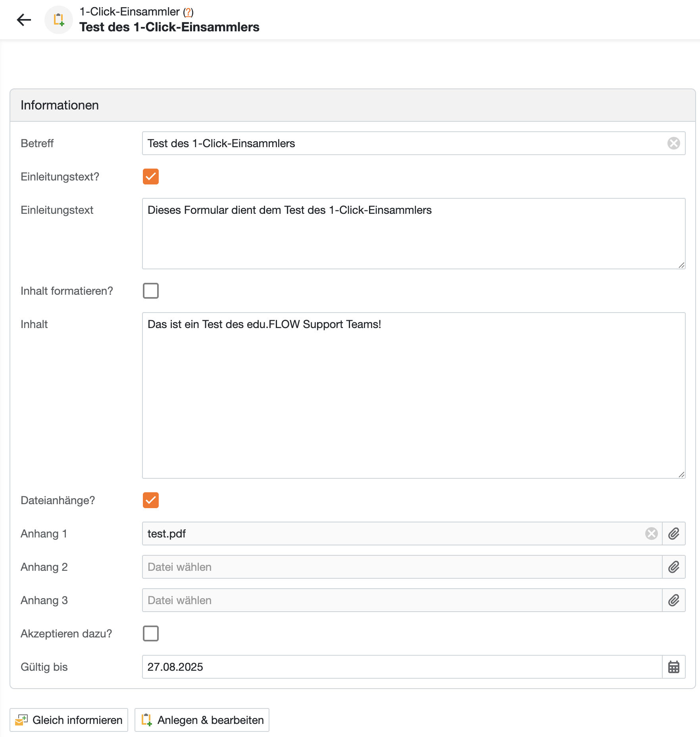Uncheck the Dateianhänge? checkbox
Viewport: 700px width, 737px height.
[x=151, y=500]
